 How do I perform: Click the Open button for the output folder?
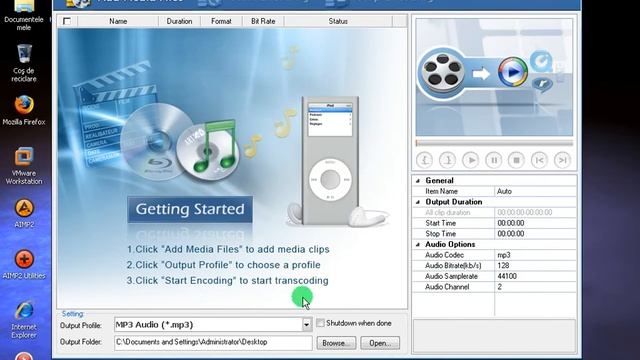(x=380, y=343)
